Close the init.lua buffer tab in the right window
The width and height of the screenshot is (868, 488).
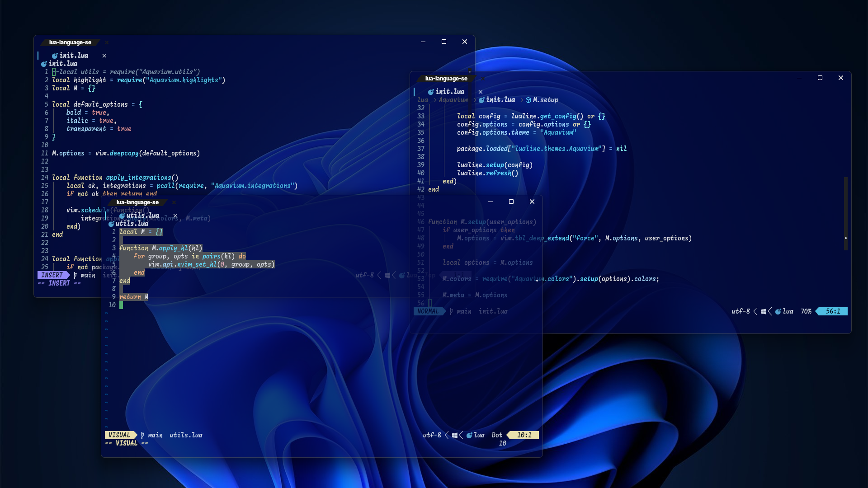tap(481, 92)
